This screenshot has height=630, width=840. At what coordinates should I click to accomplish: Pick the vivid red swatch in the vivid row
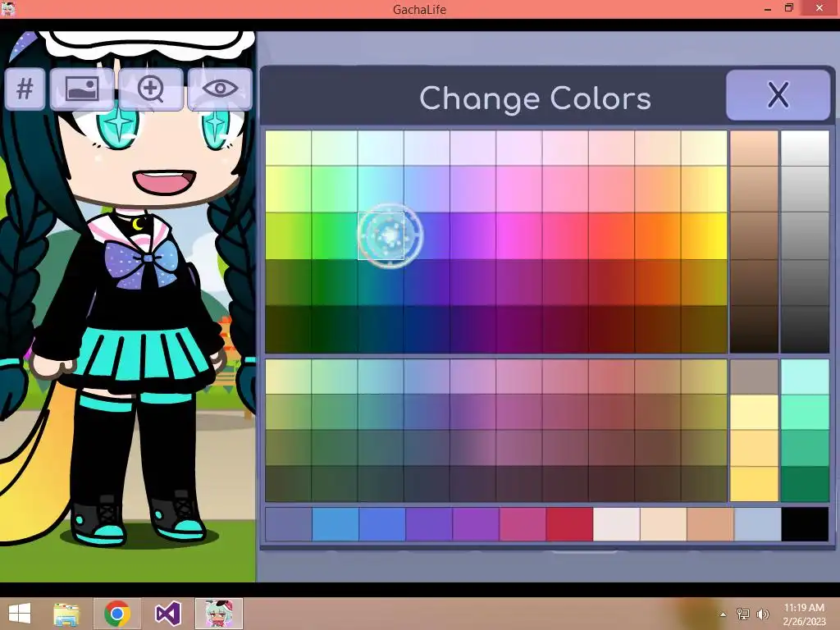pyautogui.click(x=611, y=235)
